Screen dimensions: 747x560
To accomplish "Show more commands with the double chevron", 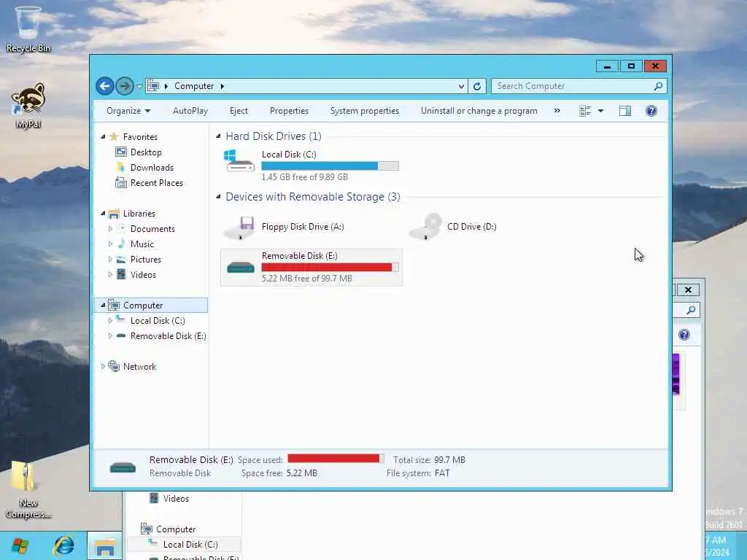I will [557, 111].
